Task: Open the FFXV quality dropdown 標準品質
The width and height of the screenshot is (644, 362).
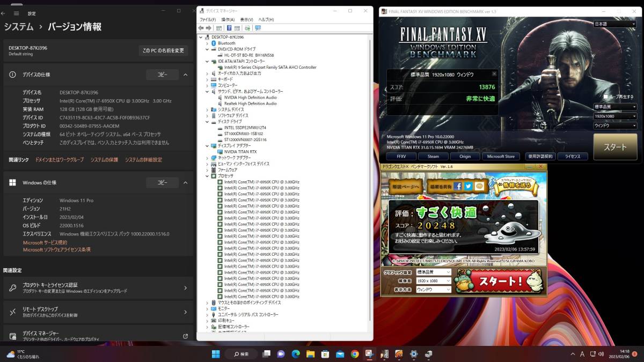Action: pyautogui.click(x=615, y=107)
